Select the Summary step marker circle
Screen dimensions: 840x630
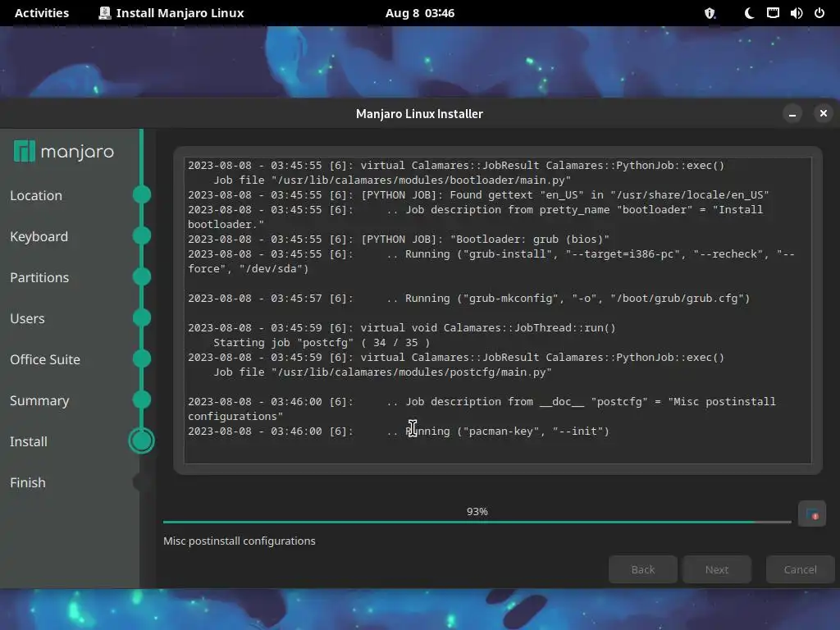[142, 399]
